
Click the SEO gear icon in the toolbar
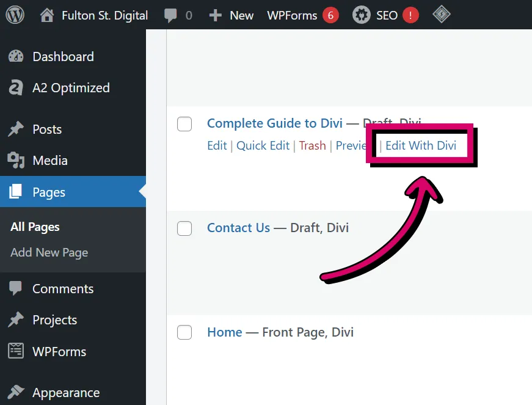pyautogui.click(x=362, y=15)
